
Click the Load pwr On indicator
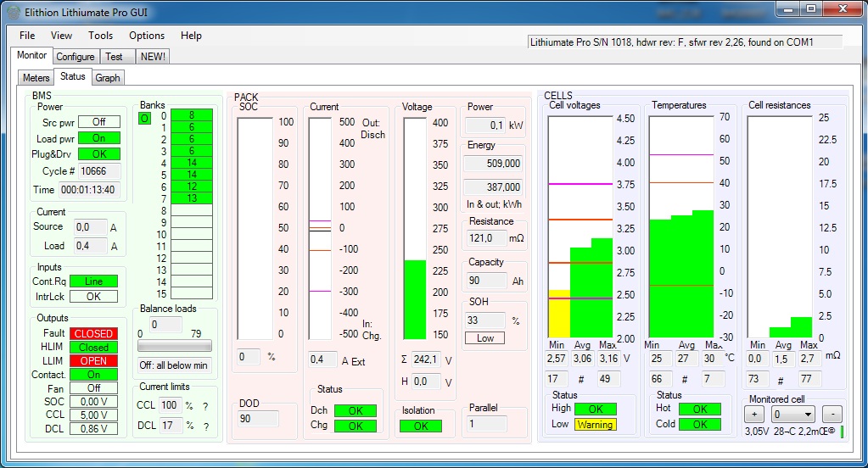click(x=98, y=138)
